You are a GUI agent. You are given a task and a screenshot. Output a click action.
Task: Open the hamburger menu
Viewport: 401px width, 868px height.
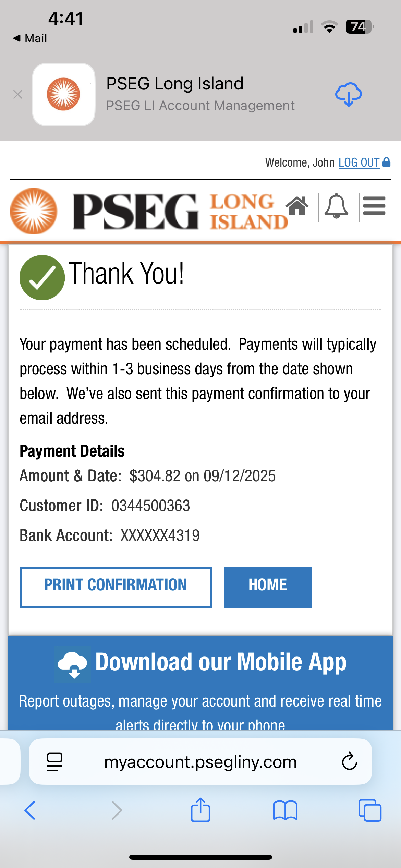374,206
